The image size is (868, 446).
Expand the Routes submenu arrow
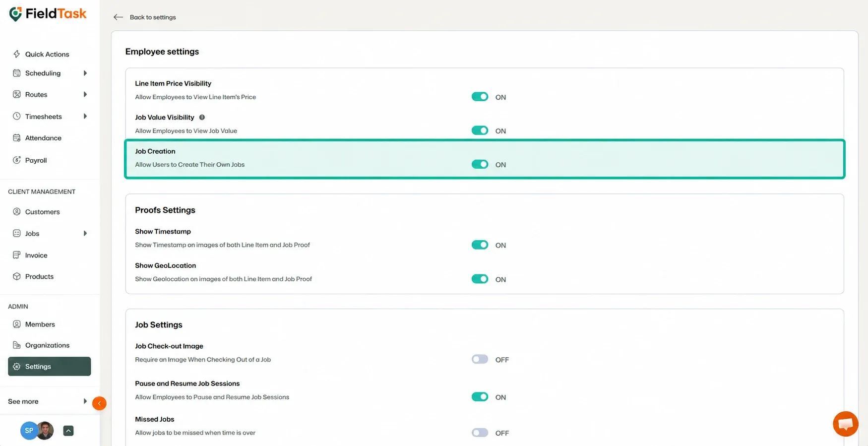pos(85,94)
